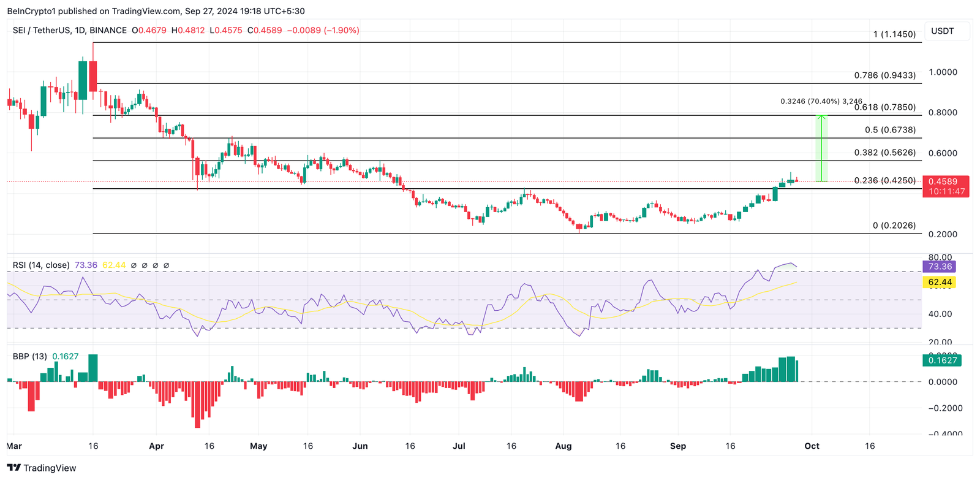Select the 0.236 (0.4250) Fibonacci level label
Viewport: 980px width, 480px height.
[x=884, y=180]
